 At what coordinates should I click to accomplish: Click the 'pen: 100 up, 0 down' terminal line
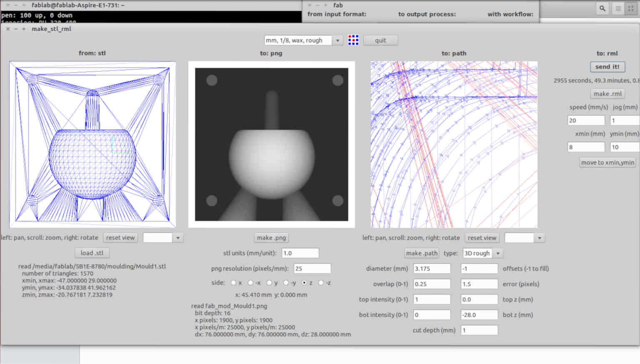(37, 15)
